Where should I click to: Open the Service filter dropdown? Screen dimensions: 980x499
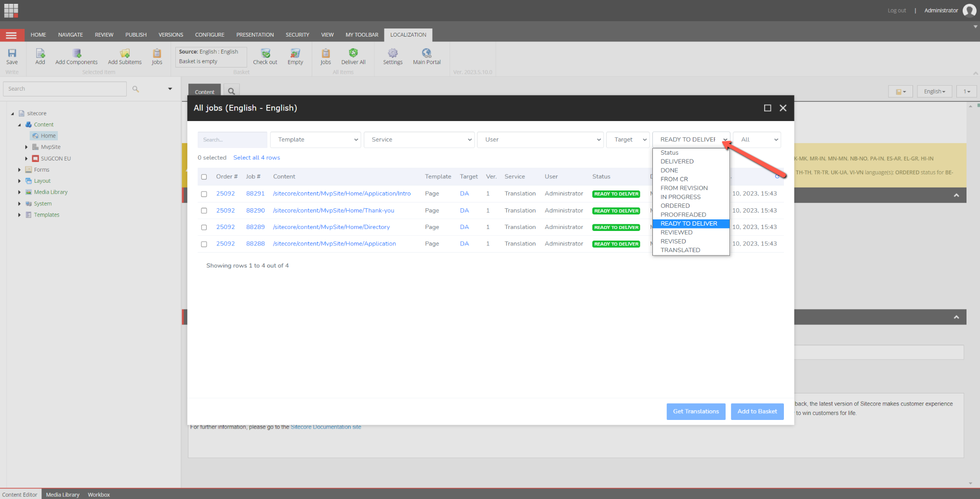point(419,140)
